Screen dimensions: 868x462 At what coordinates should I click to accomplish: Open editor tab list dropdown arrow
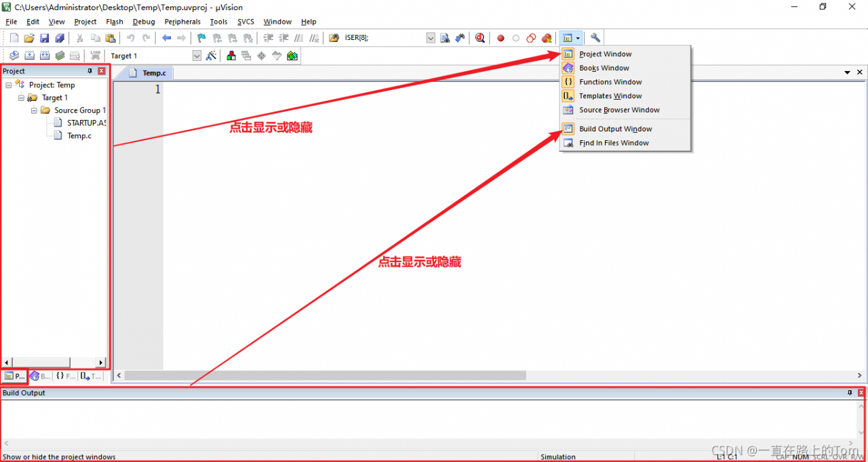coord(847,72)
